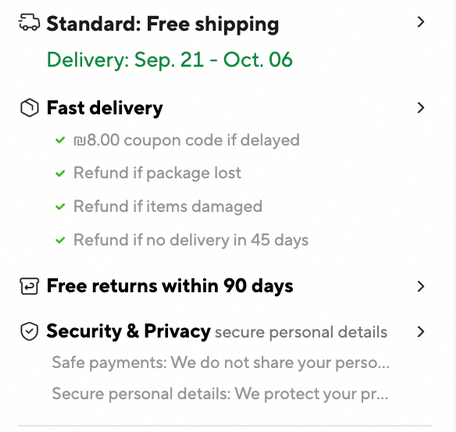
Task: Click the free returns box icon
Action: (29, 286)
